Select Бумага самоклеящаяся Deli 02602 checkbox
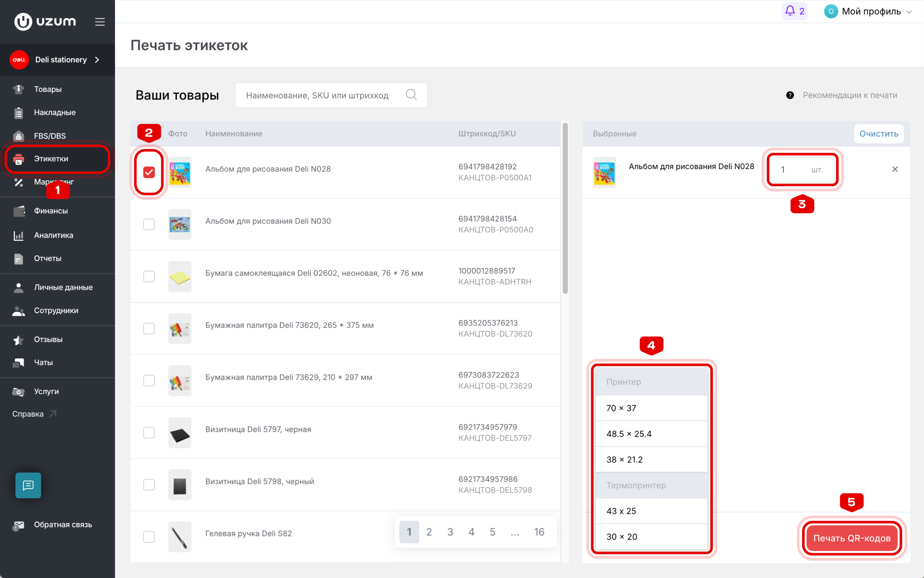Screen dimensions: 924x578 (x=149, y=277)
